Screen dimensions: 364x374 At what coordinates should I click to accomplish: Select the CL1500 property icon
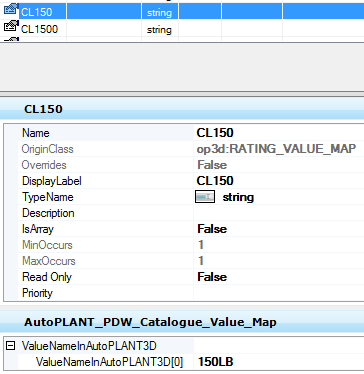pyautogui.click(x=11, y=26)
